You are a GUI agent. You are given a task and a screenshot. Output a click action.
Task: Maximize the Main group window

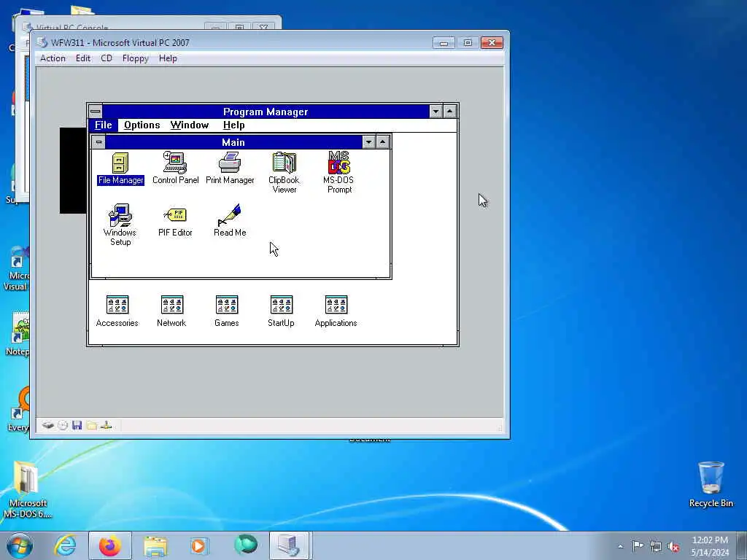[382, 142]
